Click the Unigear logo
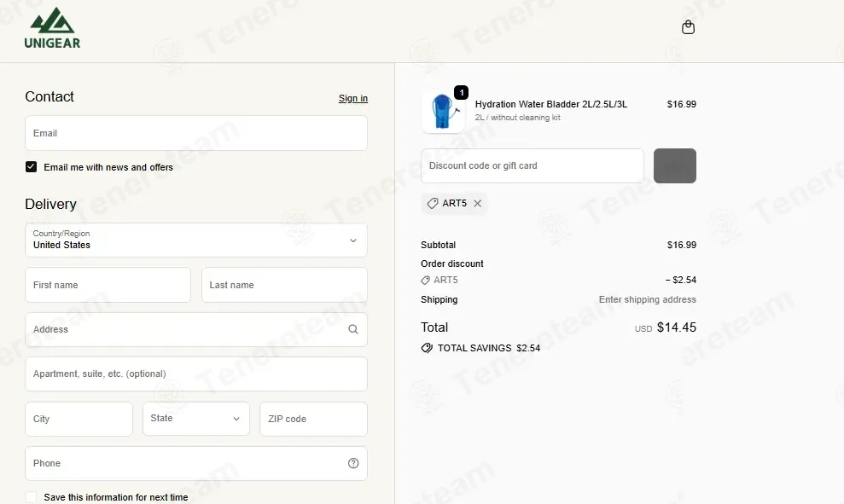Viewport: 844px width, 504px height. 52,28
